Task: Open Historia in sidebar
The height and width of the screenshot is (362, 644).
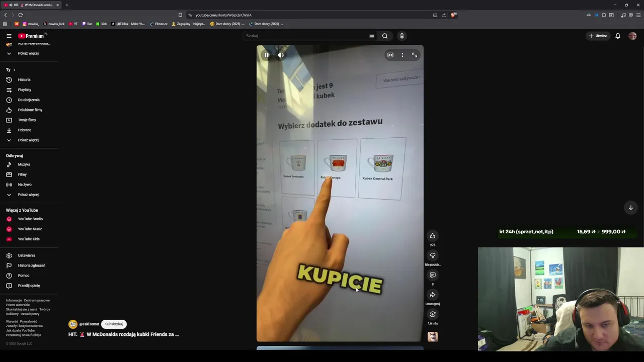Action: pos(24,79)
